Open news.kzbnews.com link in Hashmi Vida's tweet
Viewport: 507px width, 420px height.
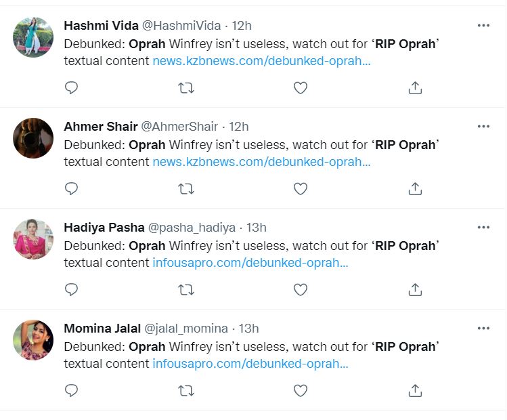pyautogui.click(x=261, y=61)
